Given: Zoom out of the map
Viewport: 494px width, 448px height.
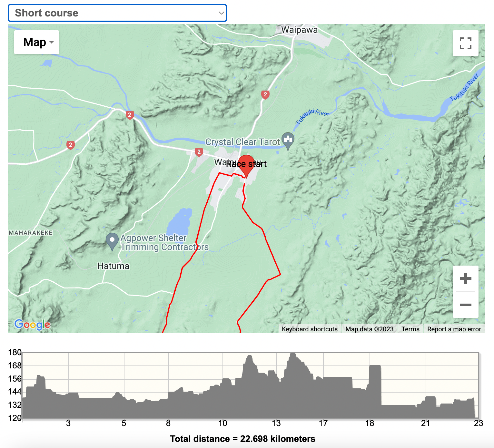Looking at the screenshot, I should point(465,305).
